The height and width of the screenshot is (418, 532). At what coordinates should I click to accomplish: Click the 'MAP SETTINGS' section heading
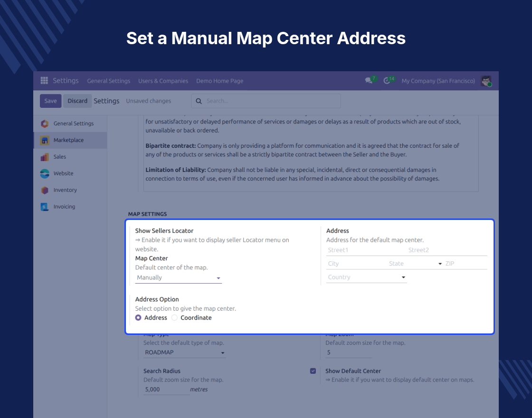(x=147, y=214)
